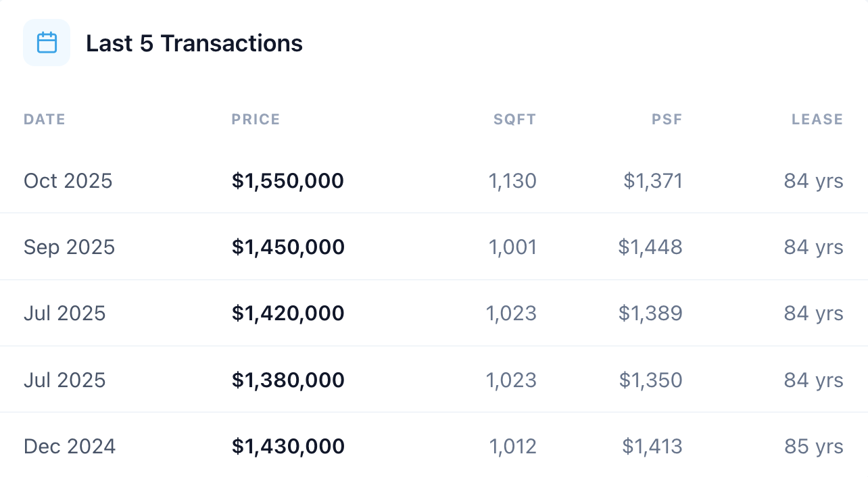Image resolution: width=868 pixels, height=477 pixels.
Task: Click the PSF column header
Action: [x=667, y=120]
